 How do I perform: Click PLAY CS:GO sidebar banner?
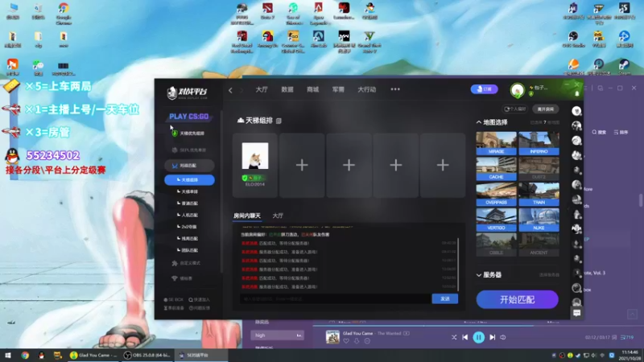point(189,117)
